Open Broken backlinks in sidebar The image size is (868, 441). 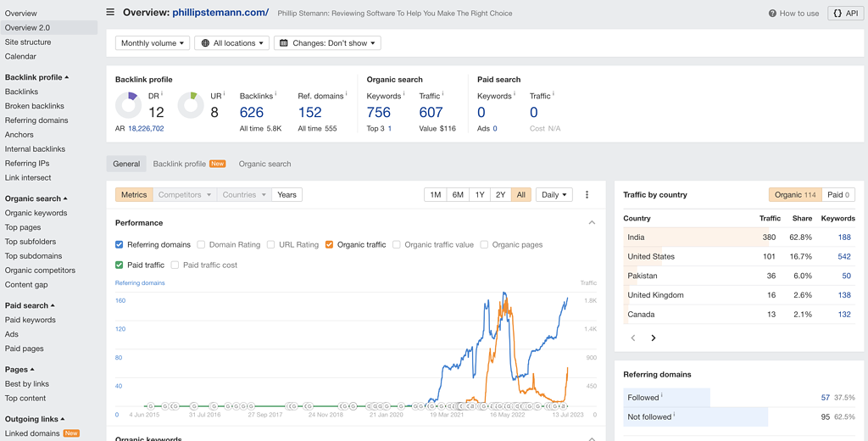pos(34,106)
